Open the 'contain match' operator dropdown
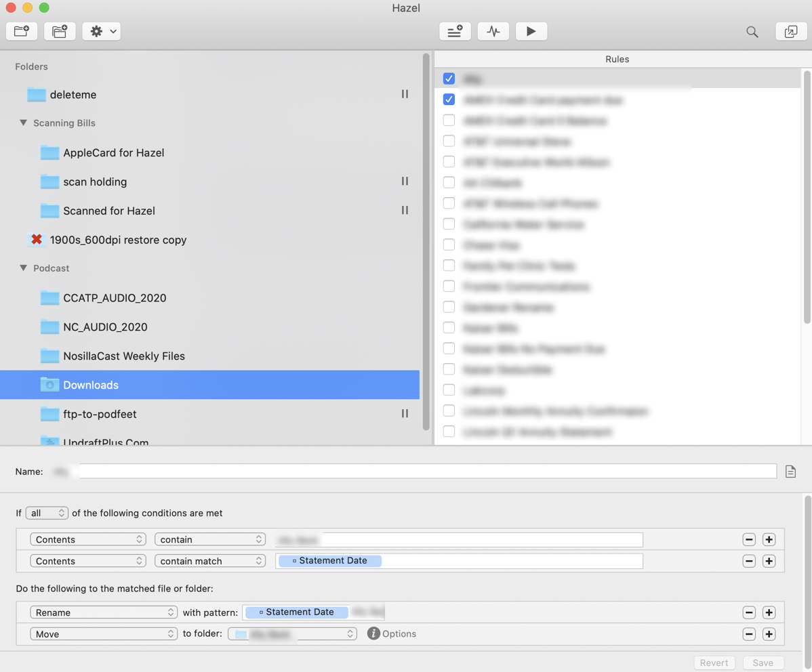This screenshot has width=812, height=672. pos(209,561)
